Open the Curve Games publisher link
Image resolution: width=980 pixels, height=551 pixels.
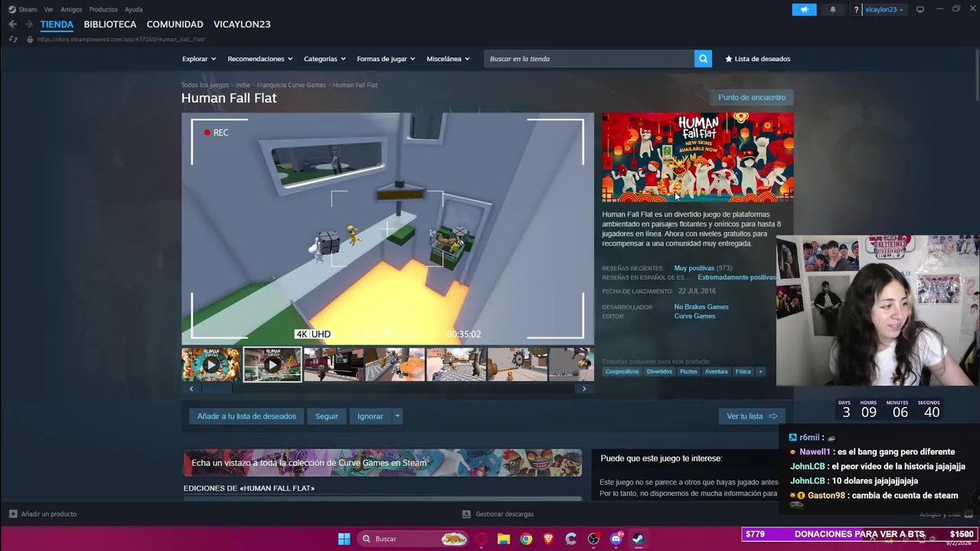point(694,316)
